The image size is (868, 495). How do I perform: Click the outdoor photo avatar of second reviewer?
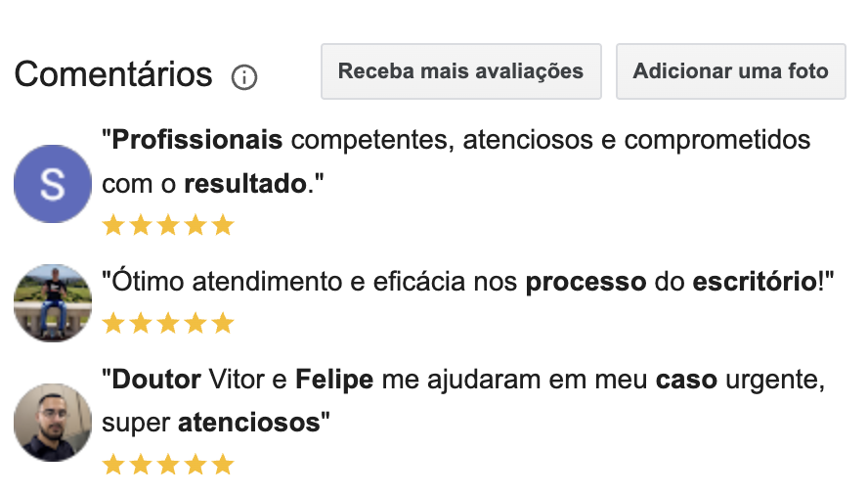(x=53, y=302)
